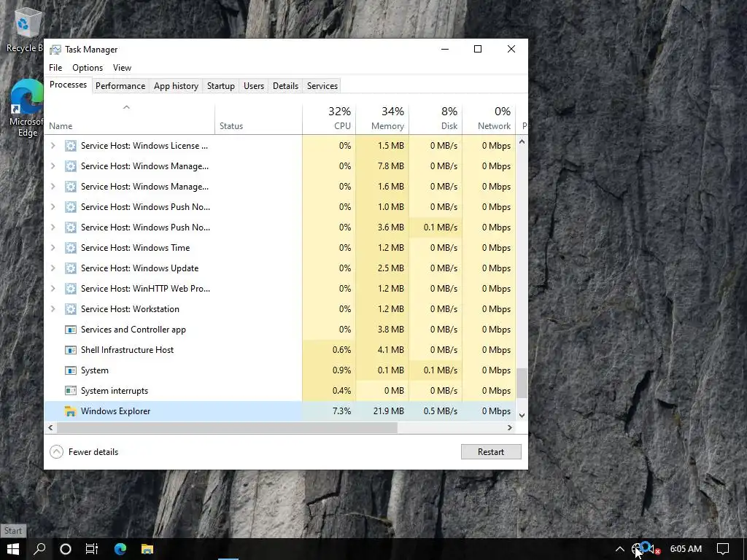The height and width of the screenshot is (560, 747).
Task: Click the Shell Infrastructure Host icon
Action: coord(71,350)
